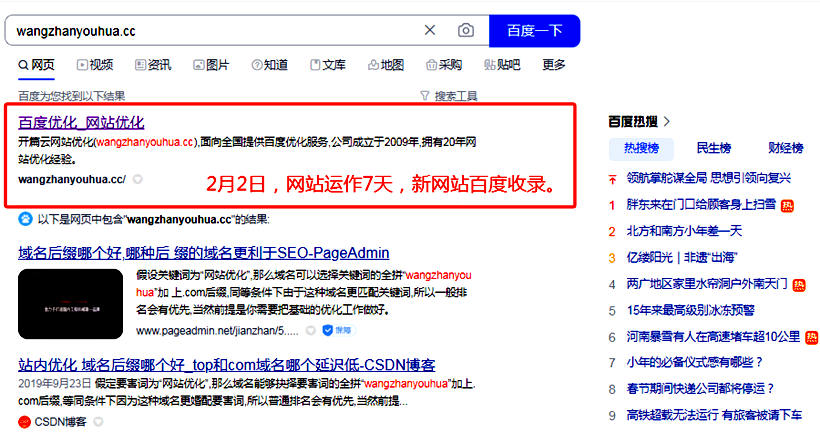The width and height of the screenshot is (820, 433).
Task: Open pinned topic 领航掌舵谋全局 思想引领向复兴
Action: pyautogui.click(x=709, y=178)
